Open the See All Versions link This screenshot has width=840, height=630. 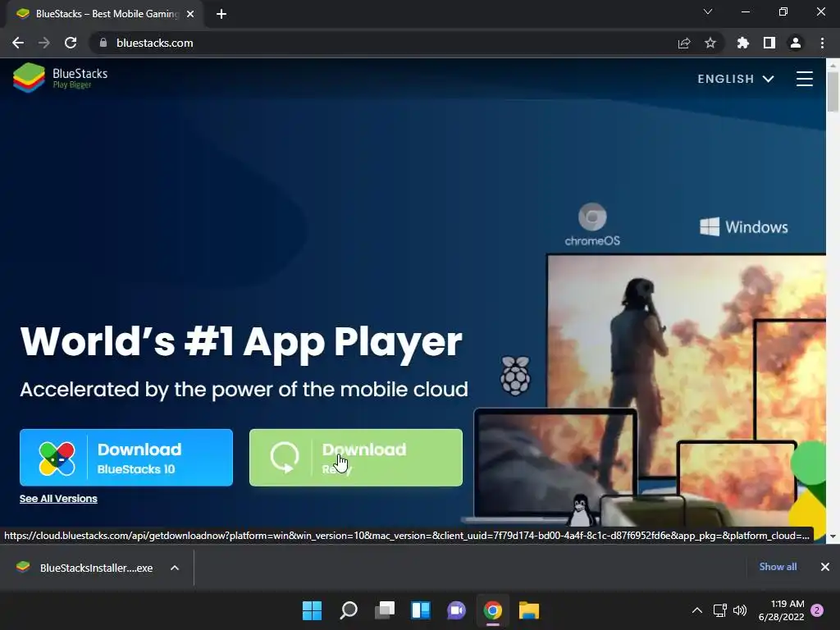coord(58,499)
